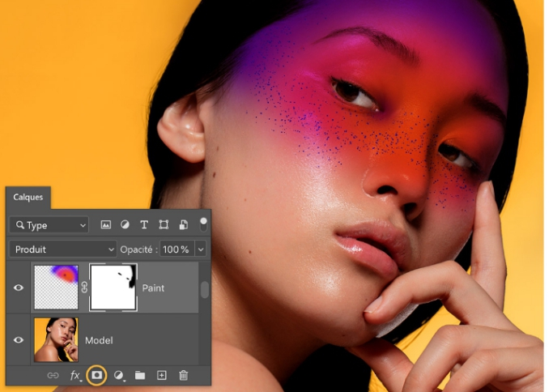Image resolution: width=553 pixels, height=392 pixels.
Task: Click the Opacité 100 % field
Action: (177, 249)
